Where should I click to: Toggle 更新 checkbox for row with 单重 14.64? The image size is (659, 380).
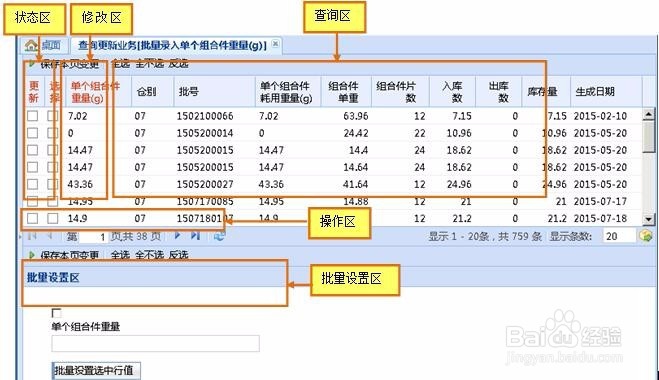pyautogui.click(x=32, y=167)
